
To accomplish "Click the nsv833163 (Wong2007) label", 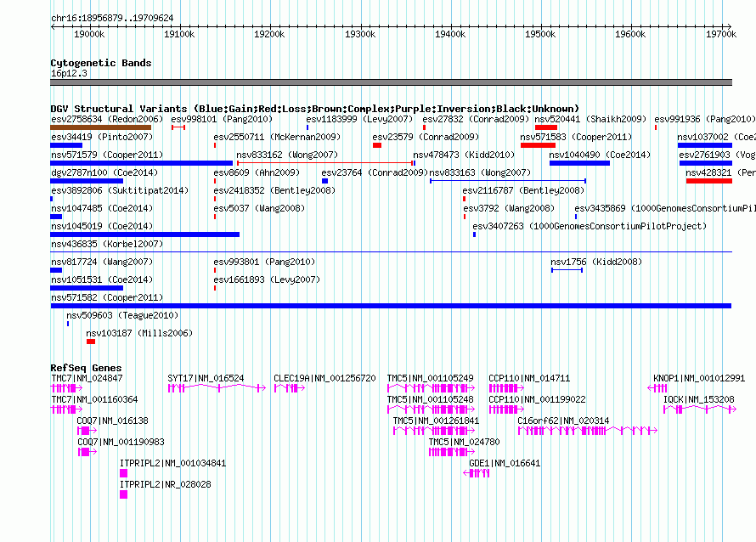I will coord(480,172).
